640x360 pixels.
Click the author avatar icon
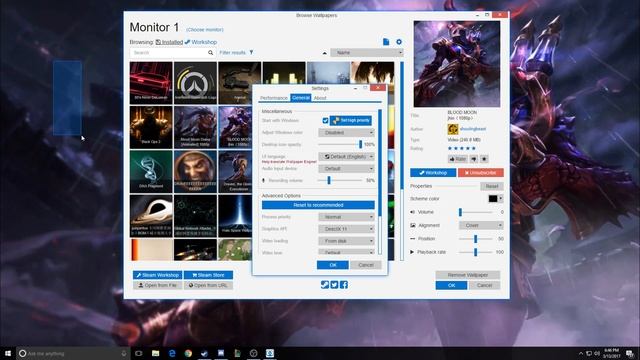tap(453, 129)
